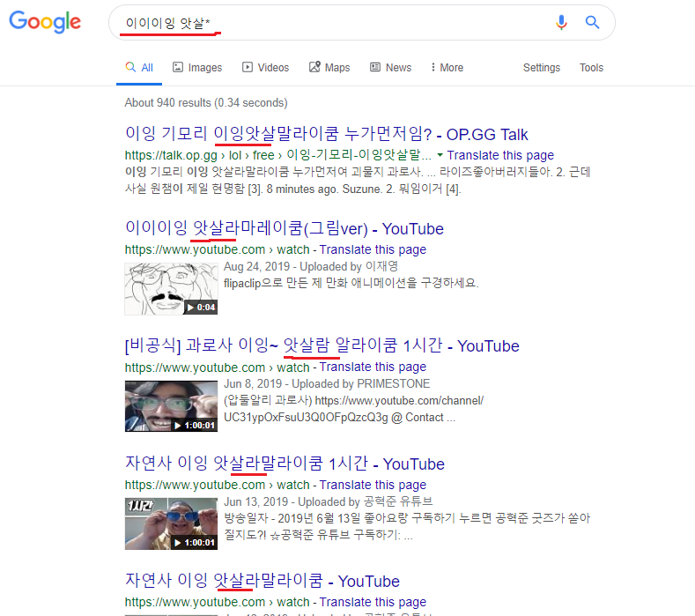
Task: Switch to Videos tab
Action: tap(265, 67)
